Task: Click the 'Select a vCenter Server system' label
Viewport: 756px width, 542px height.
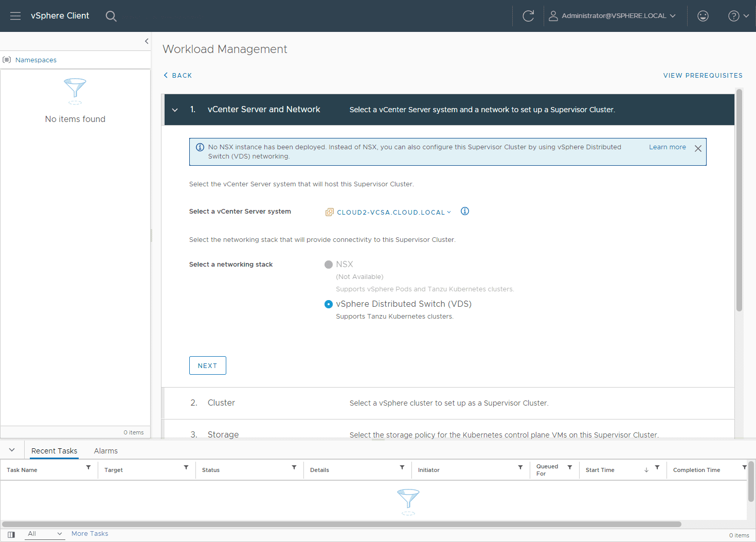Action: click(240, 212)
